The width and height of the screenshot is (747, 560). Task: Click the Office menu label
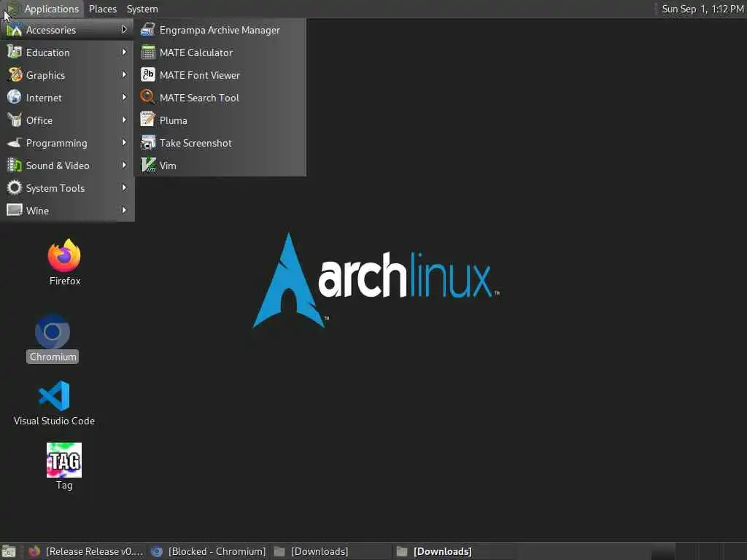tap(39, 120)
